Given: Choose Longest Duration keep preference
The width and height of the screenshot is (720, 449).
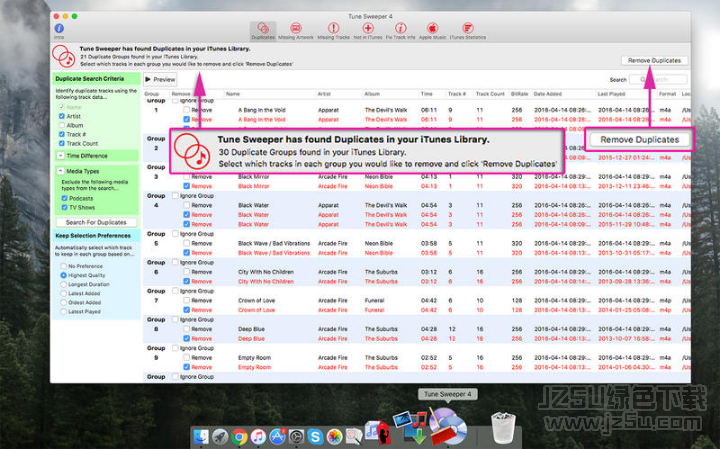Looking at the screenshot, I should (x=63, y=284).
